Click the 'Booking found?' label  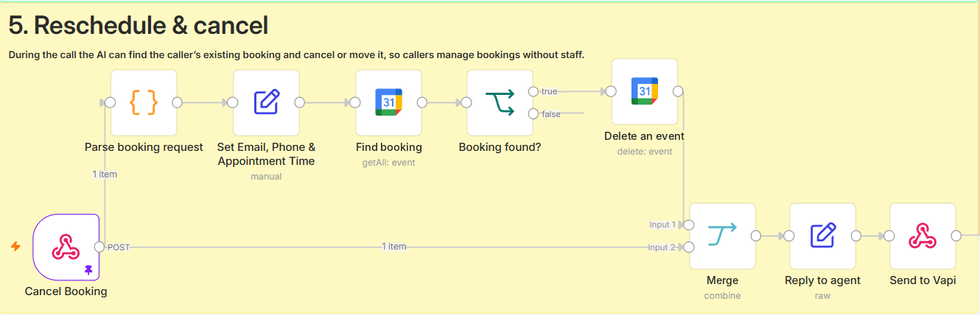click(500, 147)
